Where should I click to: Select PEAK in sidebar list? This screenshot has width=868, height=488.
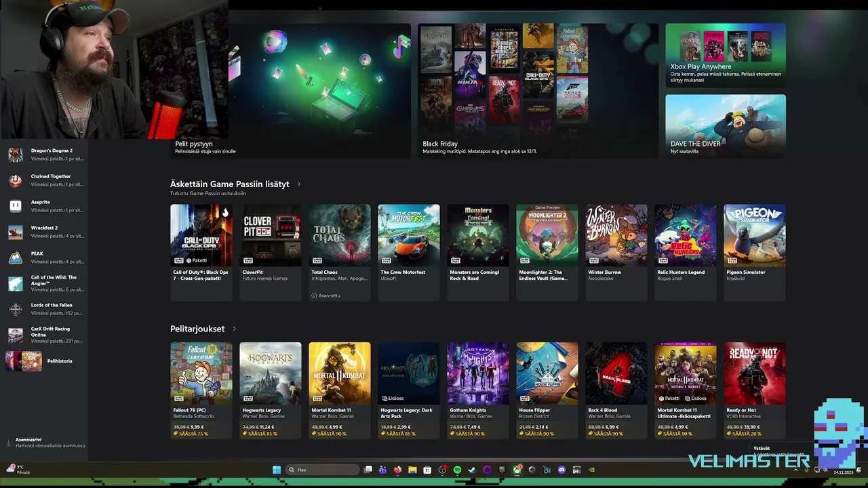(45, 258)
